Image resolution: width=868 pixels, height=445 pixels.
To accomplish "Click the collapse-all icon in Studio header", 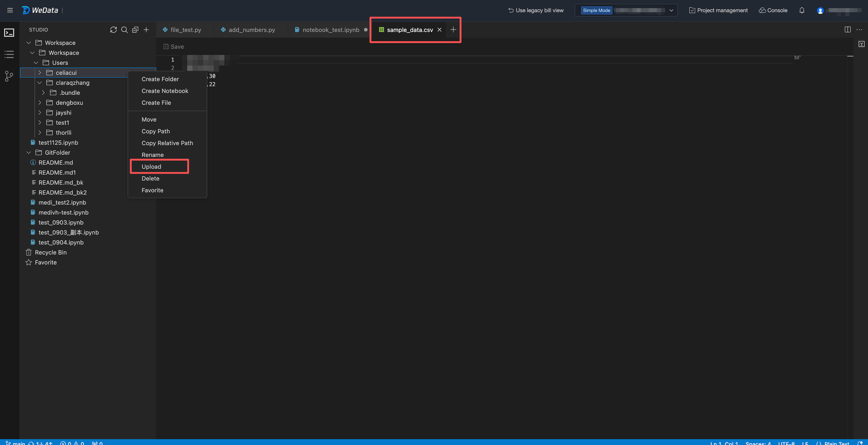I will 135,30.
